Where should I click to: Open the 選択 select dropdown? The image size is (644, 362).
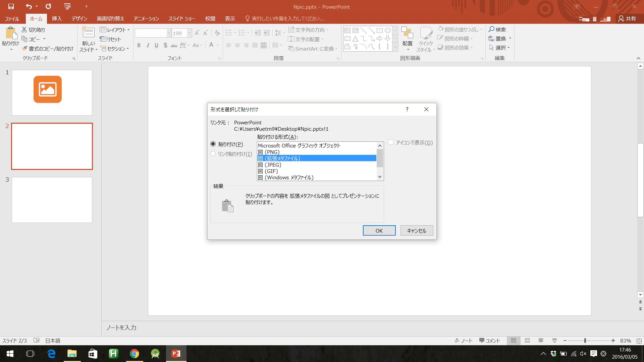(x=499, y=48)
